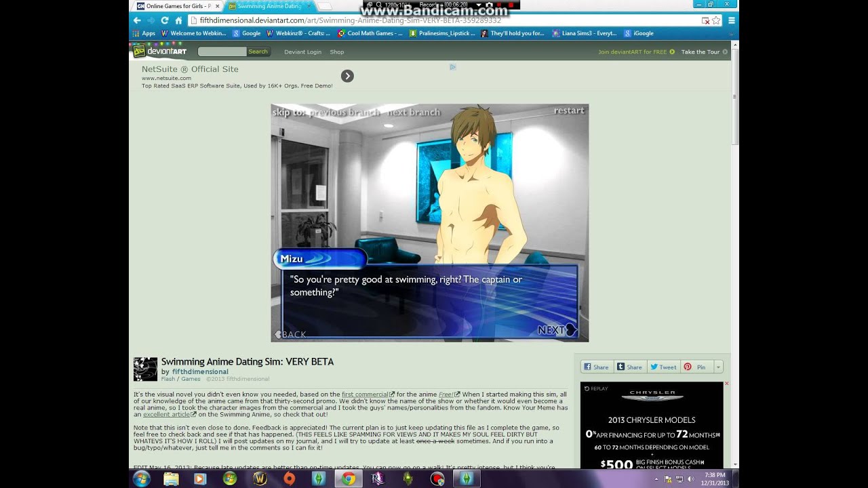The height and width of the screenshot is (488, 868).
Task: Open the Deviant Login menu
Action: pyautogui.click(x=302, y=52)
